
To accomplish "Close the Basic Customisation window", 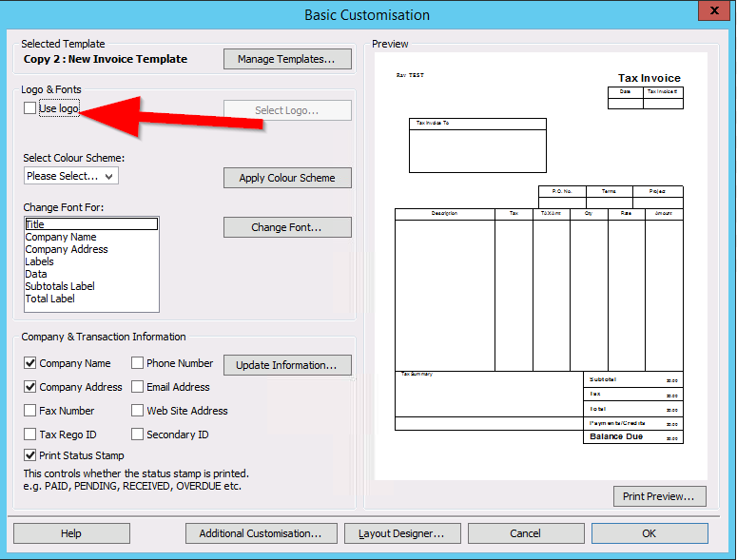I will pos(714,10).
